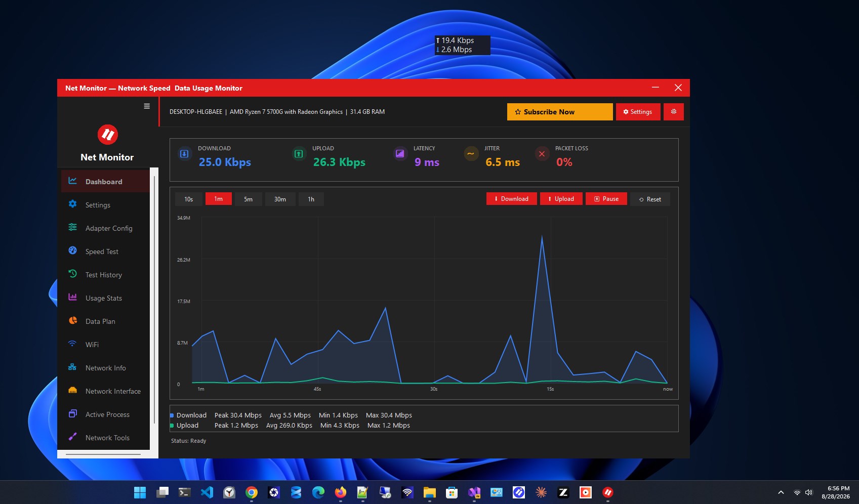Image resolution: width=859 pixels, height=504 pixels.
Task: Click the floating speed overlay widget
Action: (462, 45)
